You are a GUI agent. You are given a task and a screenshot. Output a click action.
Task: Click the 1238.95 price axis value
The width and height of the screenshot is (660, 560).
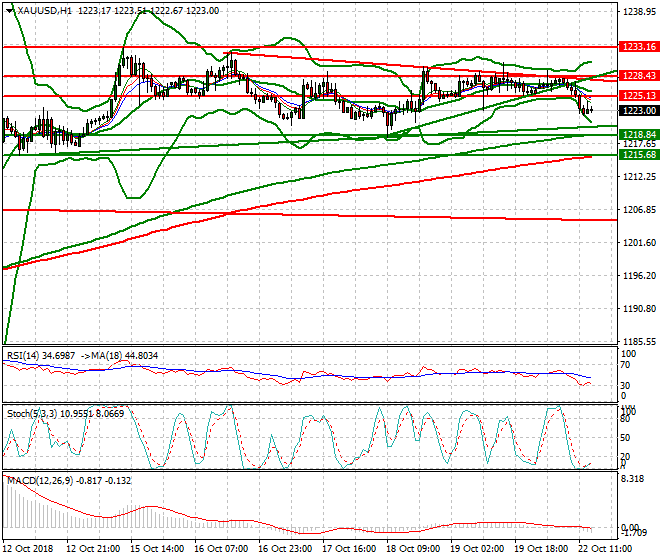tap(639, 12)
